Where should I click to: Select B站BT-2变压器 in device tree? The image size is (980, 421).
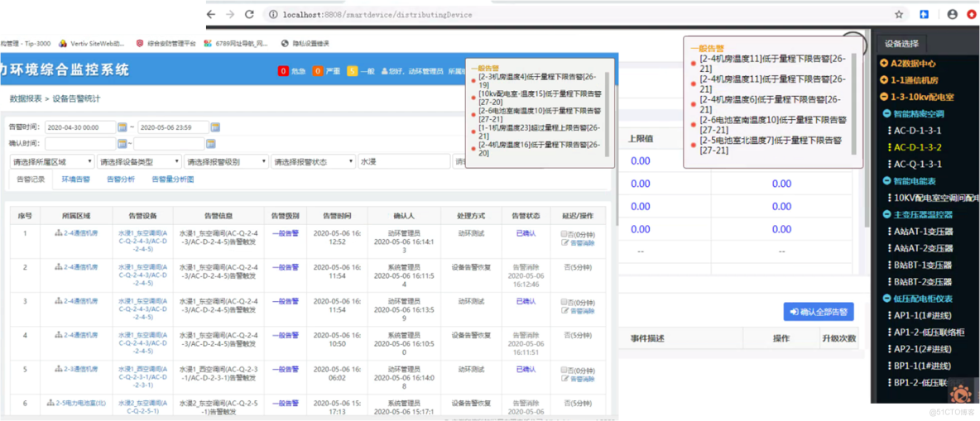[923, 282]
